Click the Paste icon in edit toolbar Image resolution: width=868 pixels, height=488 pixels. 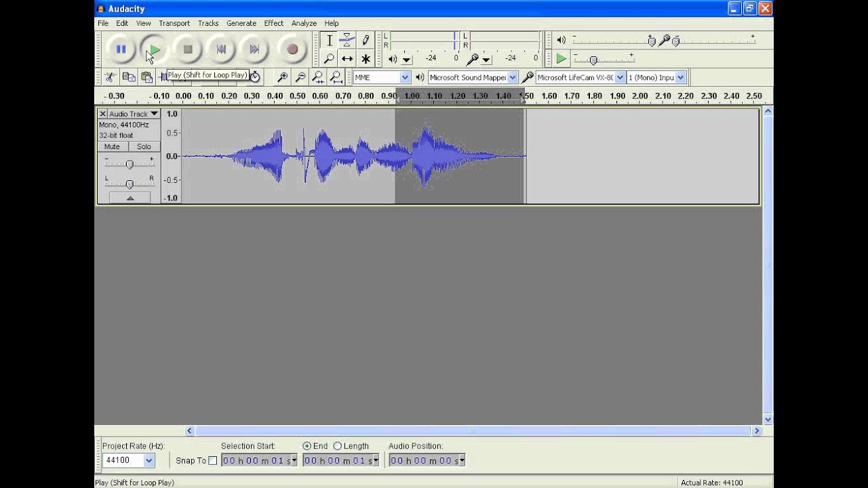point(146,77)
